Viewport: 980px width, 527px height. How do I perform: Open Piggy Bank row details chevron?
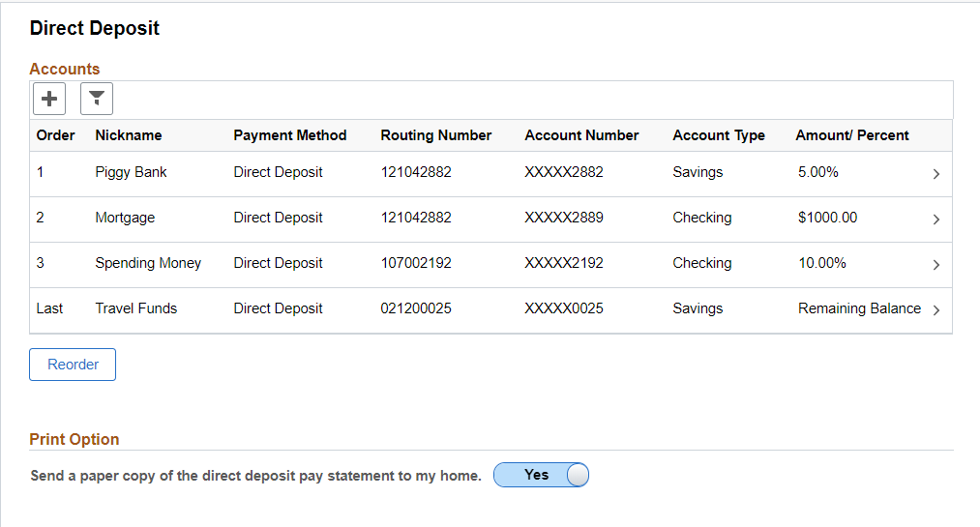pyautogui.click(x=935, y=174)
